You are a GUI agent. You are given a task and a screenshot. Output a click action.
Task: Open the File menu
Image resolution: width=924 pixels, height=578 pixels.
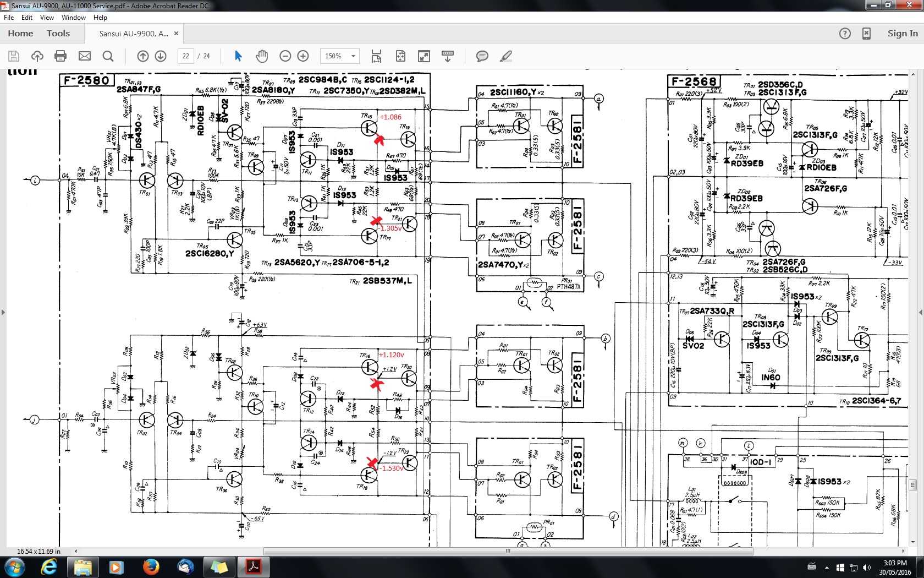tap(9, 18)
